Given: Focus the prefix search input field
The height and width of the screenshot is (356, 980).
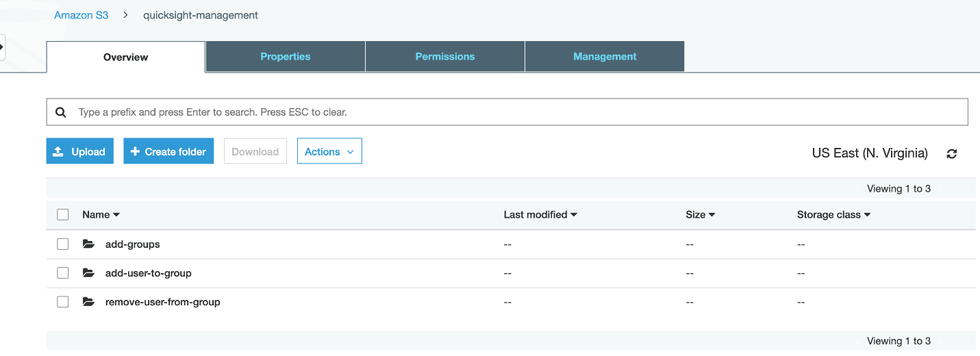Looking at the screenshot, I should point(507,112).
